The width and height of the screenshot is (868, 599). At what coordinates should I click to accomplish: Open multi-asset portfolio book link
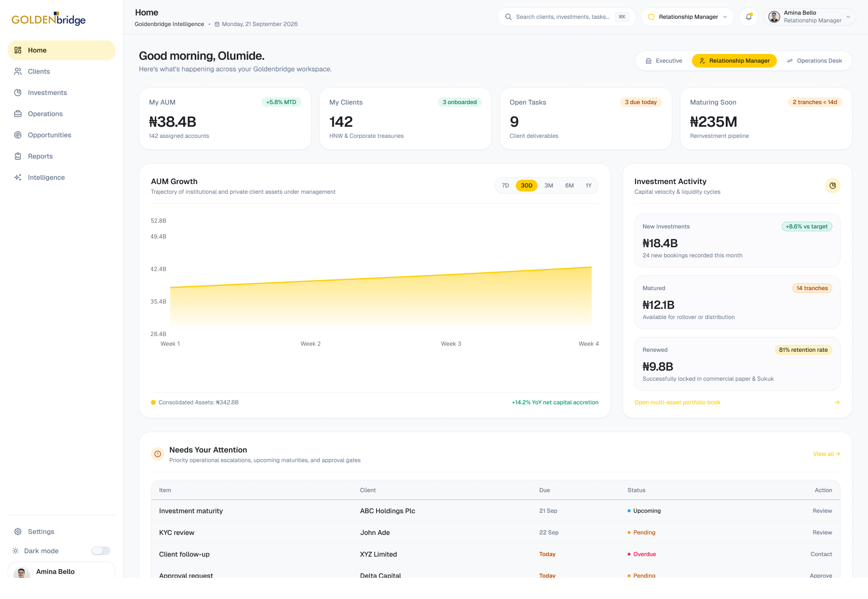677,402
